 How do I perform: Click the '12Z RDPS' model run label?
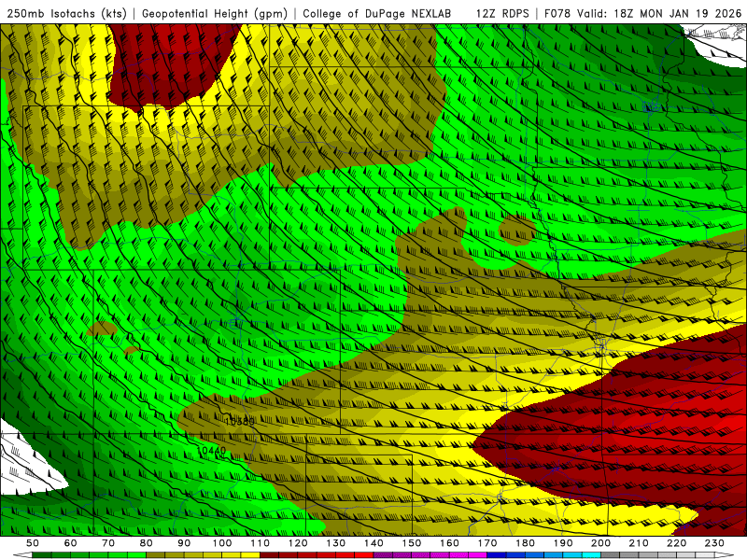point(502,13)
